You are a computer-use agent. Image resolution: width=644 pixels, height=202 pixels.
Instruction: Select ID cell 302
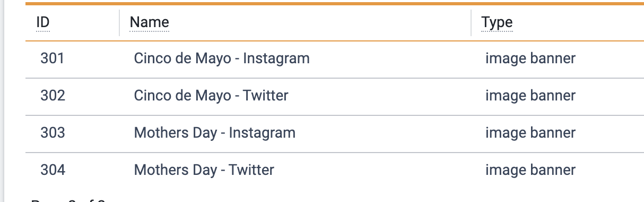53,96
